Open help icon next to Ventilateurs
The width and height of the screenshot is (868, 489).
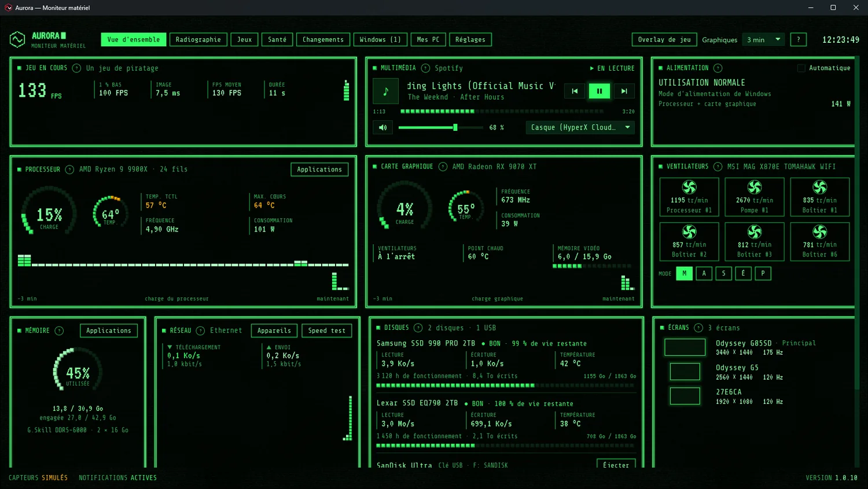pos(718,167)
